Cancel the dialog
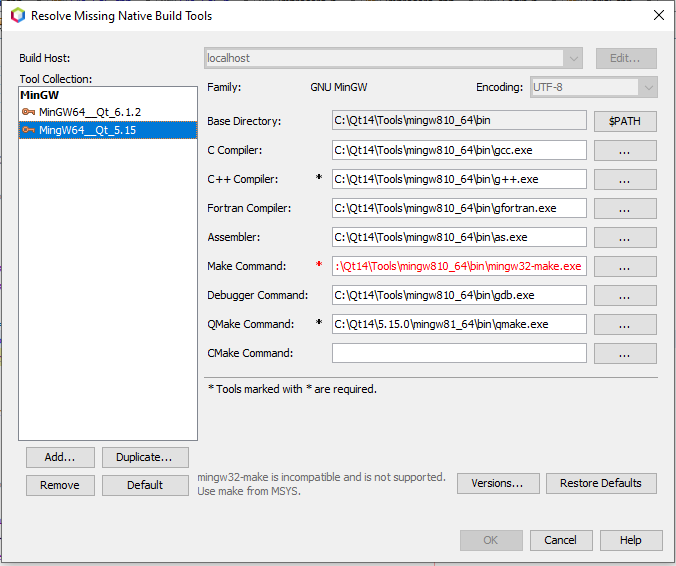Screen dimensions: 676x566 point(561,540)
